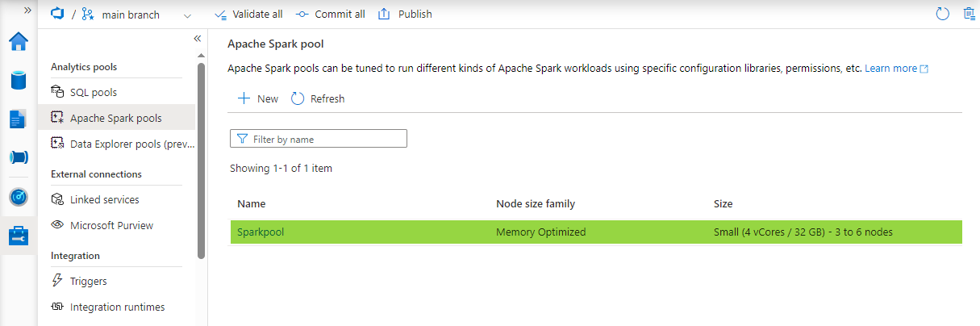Screen dimensions: 980x326
Task: Expand the left navigation double chevron
Action: (x=27, y=10)
